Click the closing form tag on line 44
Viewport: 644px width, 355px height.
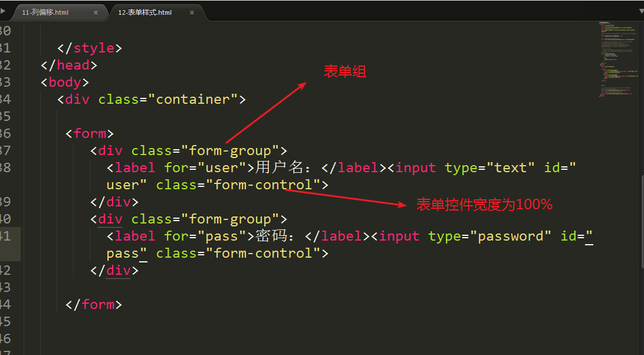94,304
